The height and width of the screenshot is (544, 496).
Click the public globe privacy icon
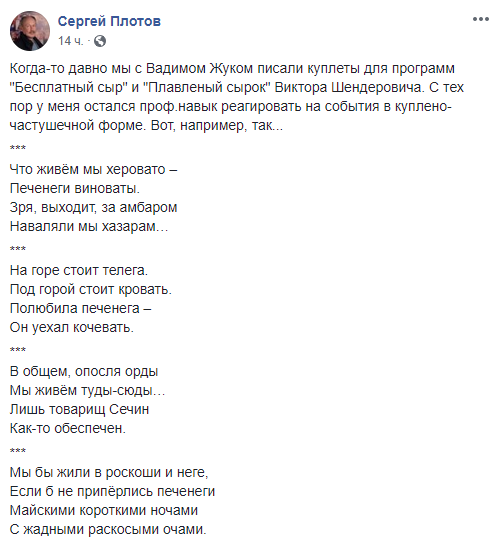[100, 41]
